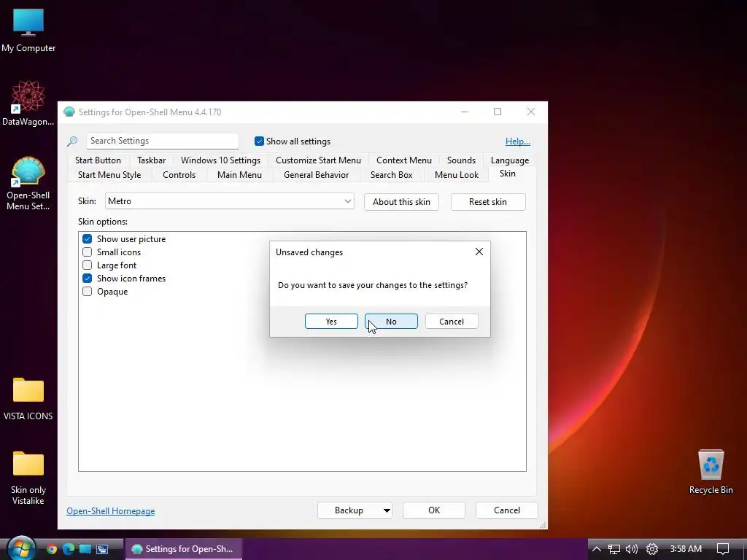The width and height of the screenshot is (747, 560).
Task: Open the Help link
Action: (517, 141)
